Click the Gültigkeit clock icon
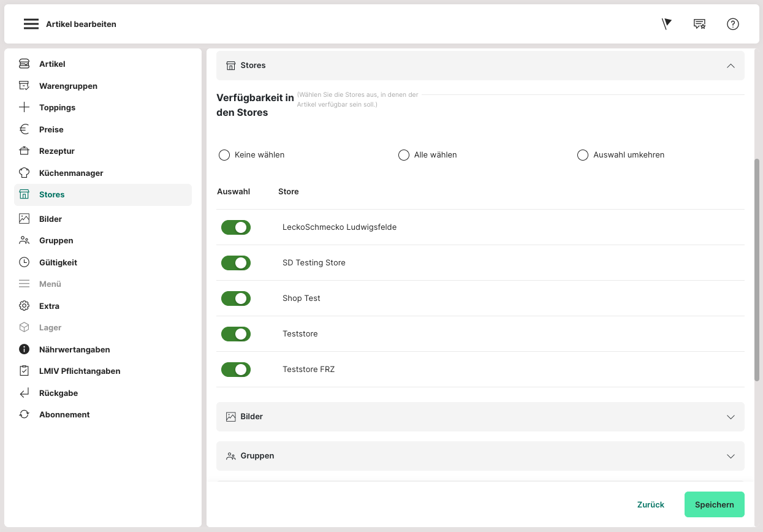The width and height of the screenshot is (763, 532). pyautogui.click(x=24, y=262)
